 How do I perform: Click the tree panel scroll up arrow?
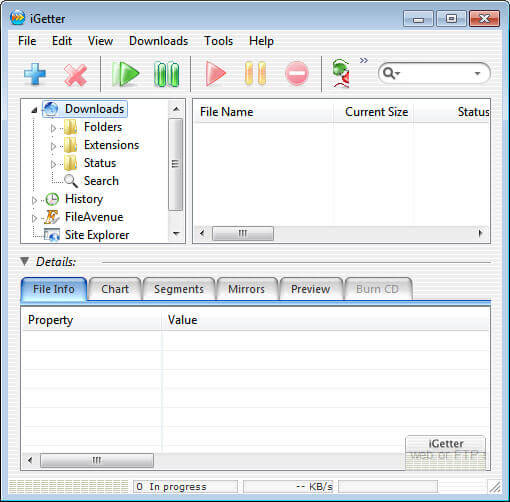(176, 109)
